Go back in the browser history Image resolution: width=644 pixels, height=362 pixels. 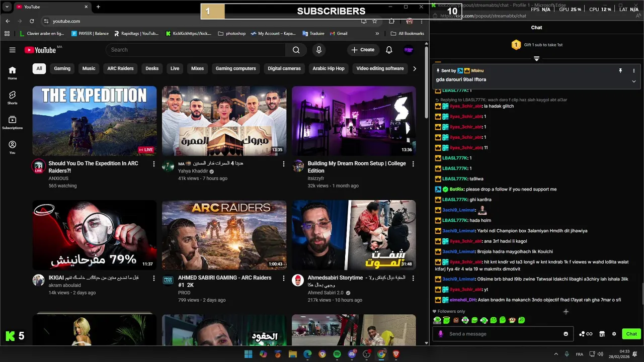click(x=8, y=21)
